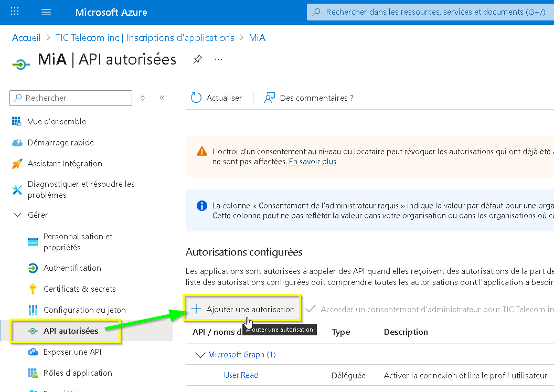Focus the global resource search box
The height and width of the screenshot is (392, 554).
pos(430,12)
